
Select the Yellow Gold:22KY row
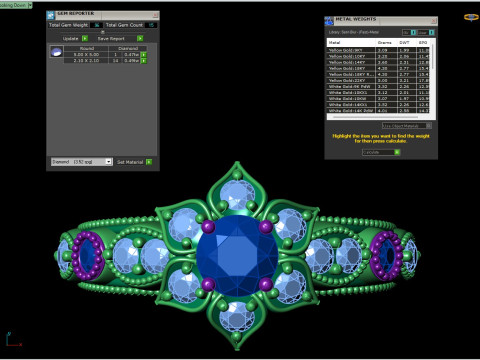[x=378, y=80]
